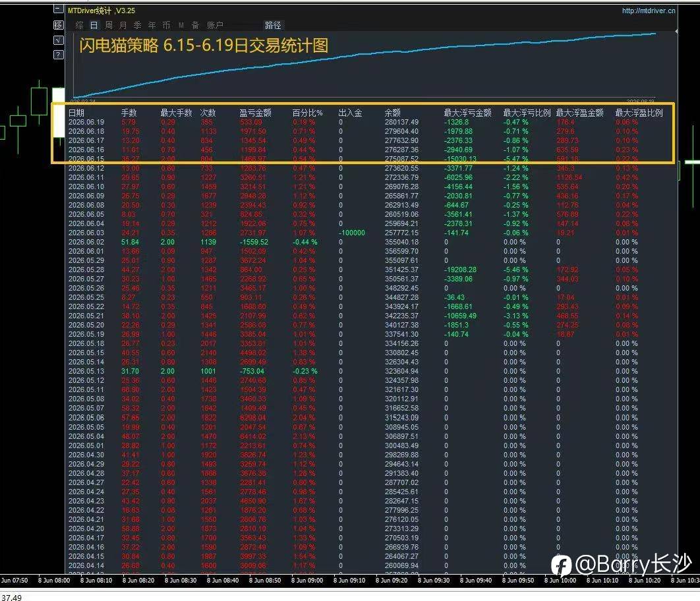Click the -0.23 % percentage cell
Screen dimensions: 700x601
pyautogui.click(x=305, y=372)
